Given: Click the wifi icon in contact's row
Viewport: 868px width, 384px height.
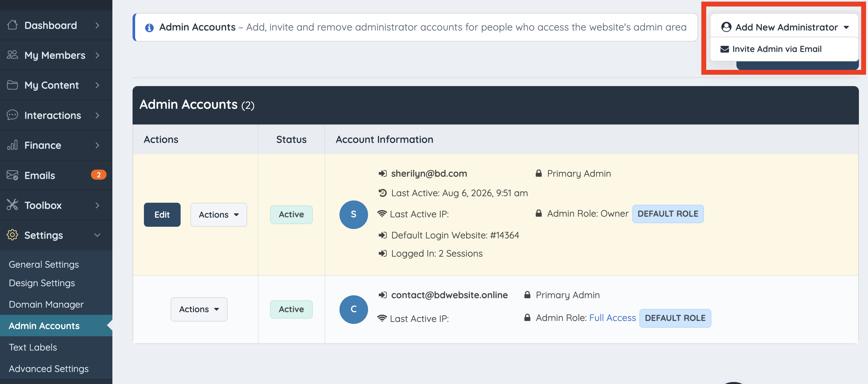Looking at the screenshot, I should tap(382, 318).
